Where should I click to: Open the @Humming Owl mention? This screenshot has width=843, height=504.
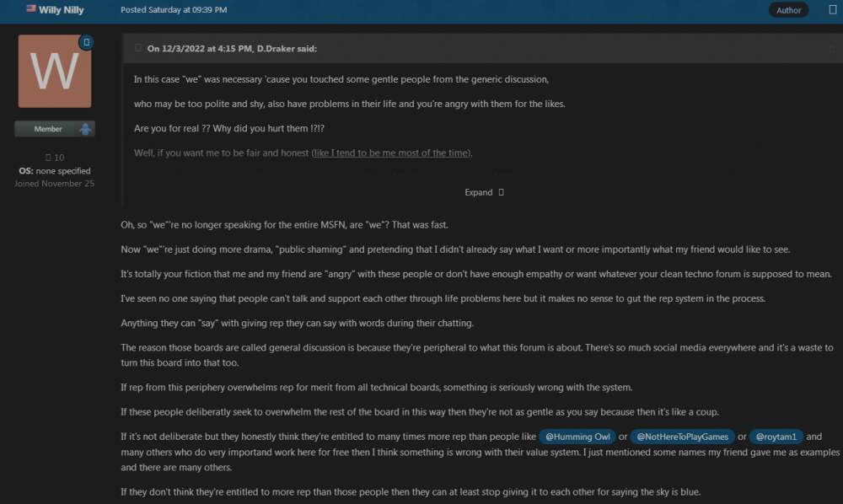point(577,437)
